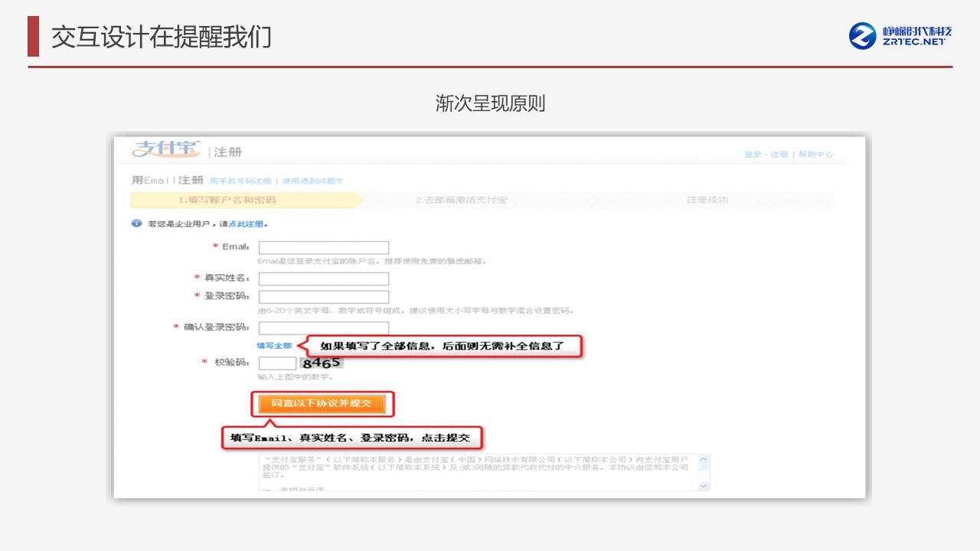Open the 帮助中心 help link

pos(815,155)
